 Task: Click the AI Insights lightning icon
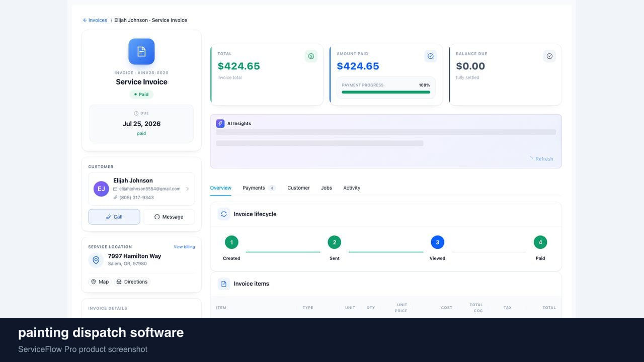220,123
